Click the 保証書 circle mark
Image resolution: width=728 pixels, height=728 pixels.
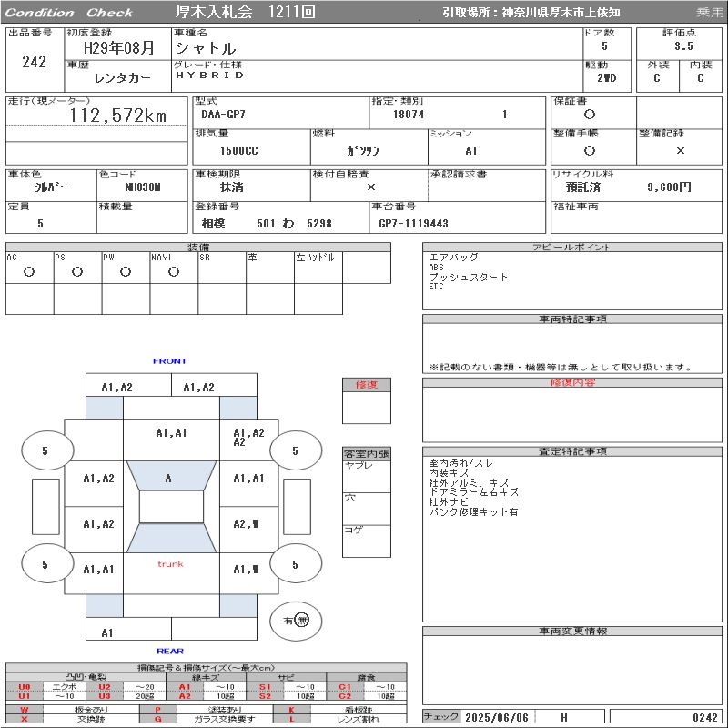point(590,115)
